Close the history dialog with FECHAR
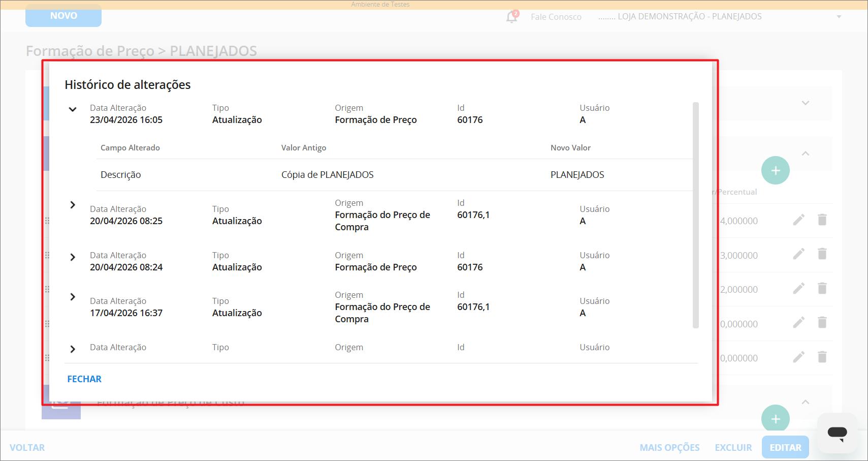 (x=84, y=379)
